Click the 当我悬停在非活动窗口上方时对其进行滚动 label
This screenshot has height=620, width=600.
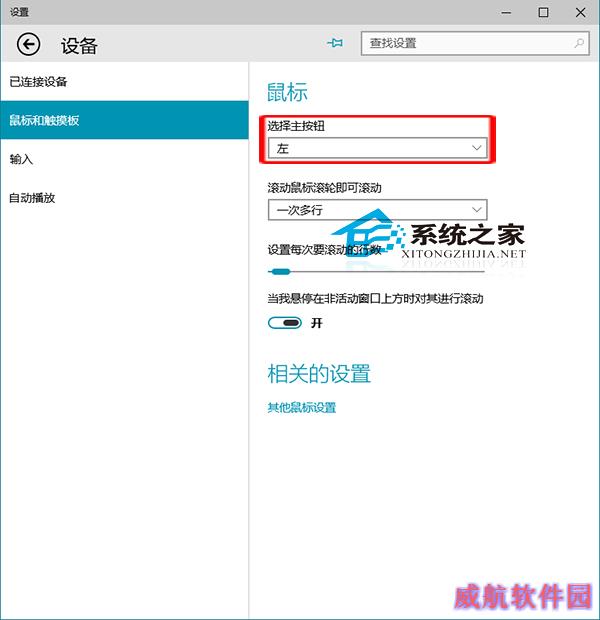point(375,298)
